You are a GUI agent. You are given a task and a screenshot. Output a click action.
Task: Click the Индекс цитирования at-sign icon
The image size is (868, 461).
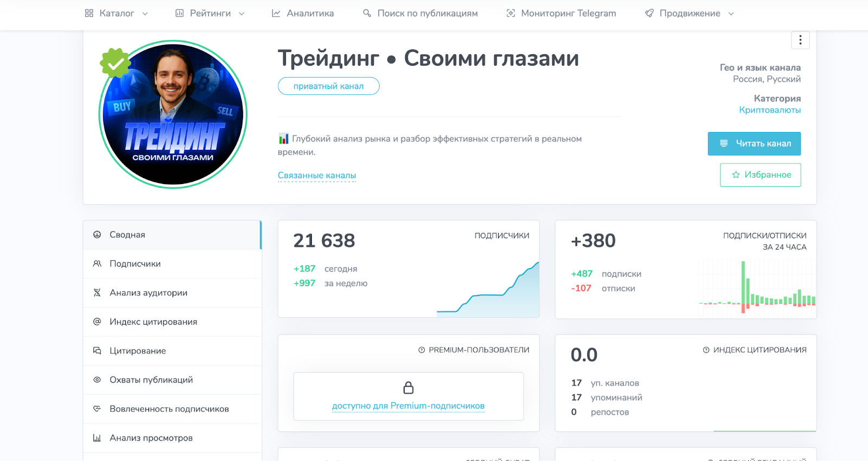coord(97,321)
